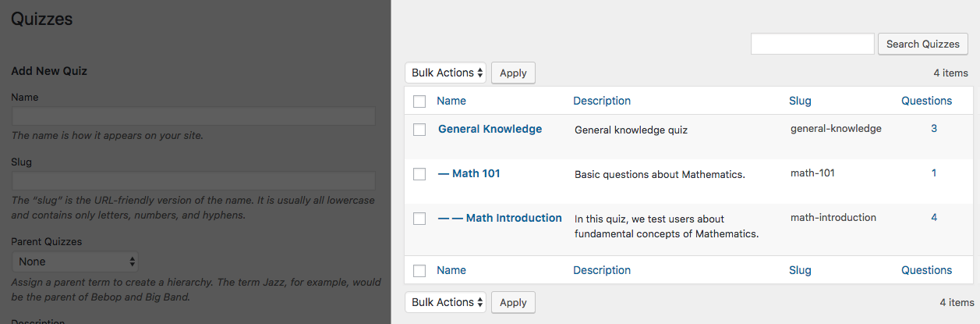The height and width of the screenshot is (324, 980).
Task: Click the top Apply button
Action: pos(513,73)
